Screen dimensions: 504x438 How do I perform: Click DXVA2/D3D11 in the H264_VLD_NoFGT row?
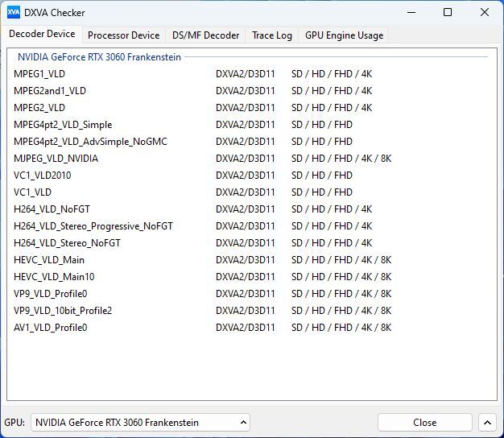click(246, 209)
